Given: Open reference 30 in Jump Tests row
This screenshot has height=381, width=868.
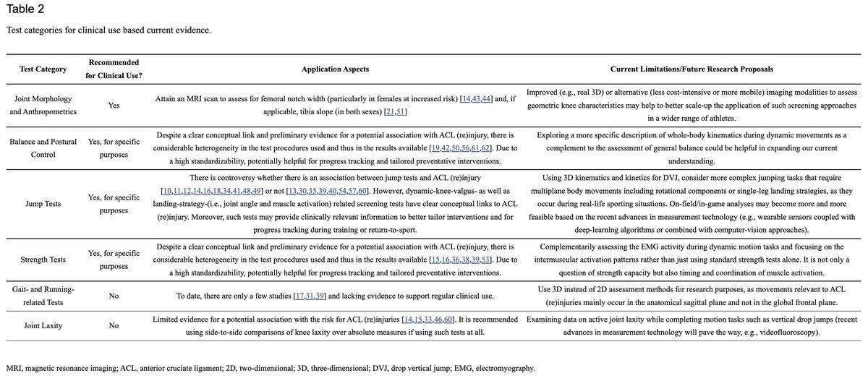Looking at the screenshot, I should pos(303,191).
